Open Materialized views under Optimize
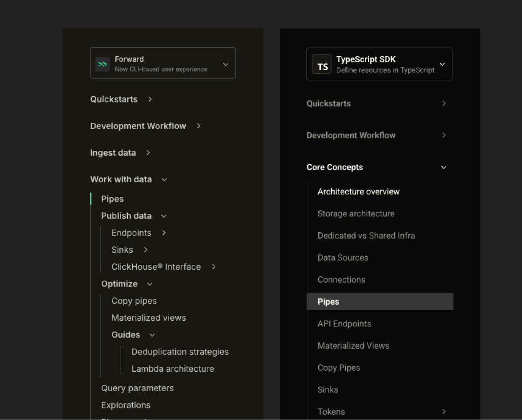 pos(148,318)
